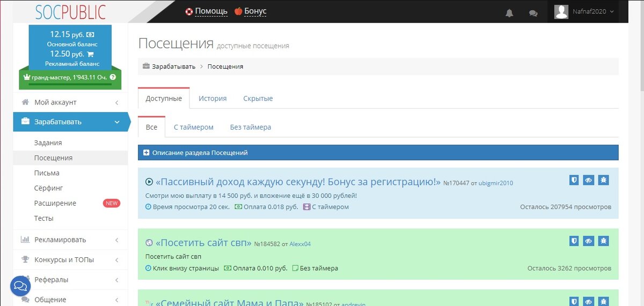
Task: Click the play icon before Пассивный доход title
Action: pos(149,182)
